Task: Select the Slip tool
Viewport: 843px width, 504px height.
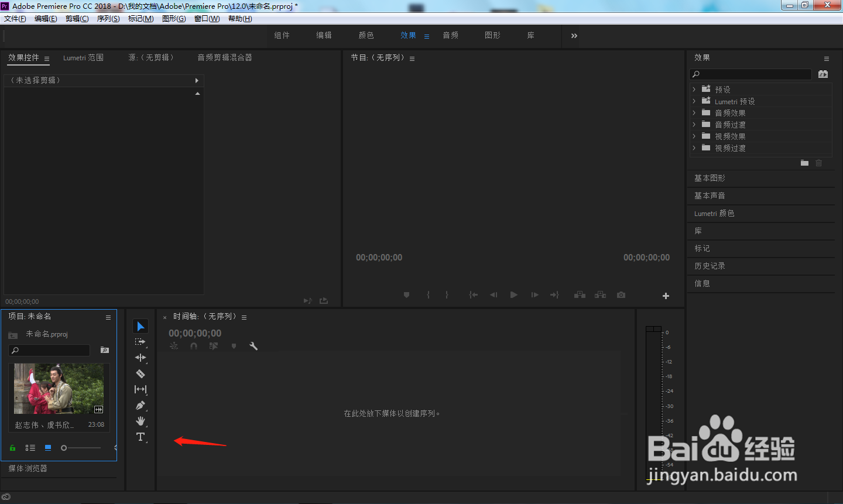Action: [140, 389]
